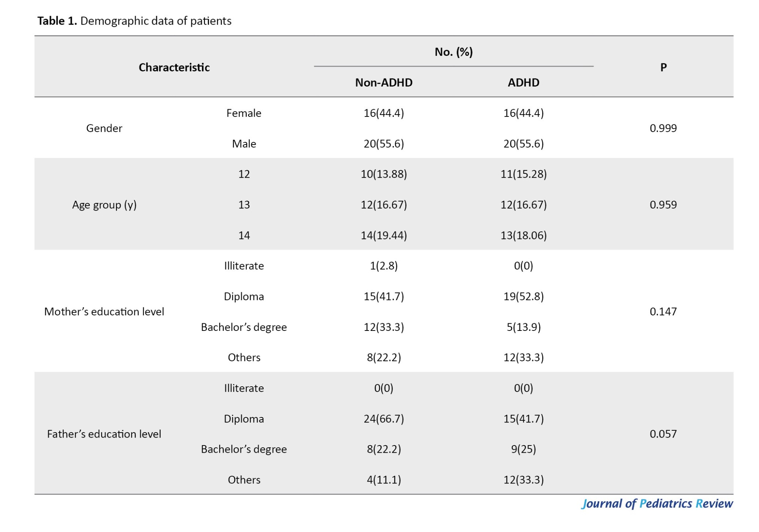Click the P value 0.057
The width and height of the screenshot is (759, 532).
pyautogui.click(x=663, y=434)
